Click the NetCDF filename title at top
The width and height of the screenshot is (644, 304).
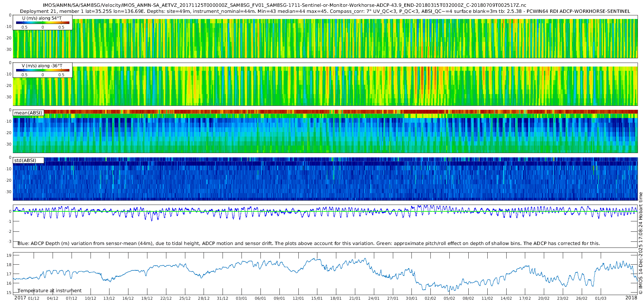click(x=284, y=5)
